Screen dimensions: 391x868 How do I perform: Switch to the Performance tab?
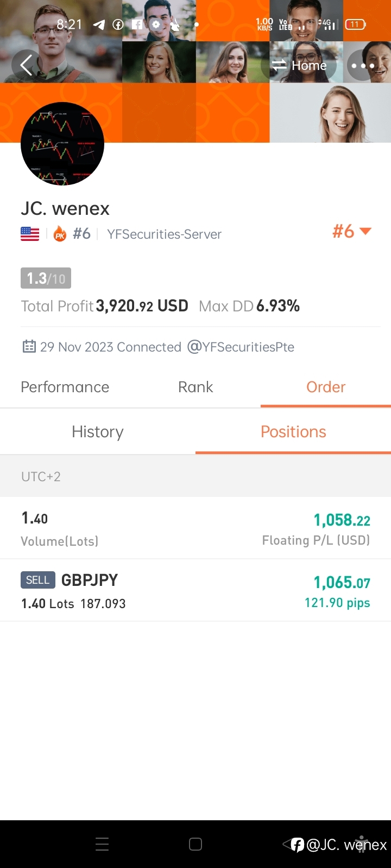[x=65, y=387]
